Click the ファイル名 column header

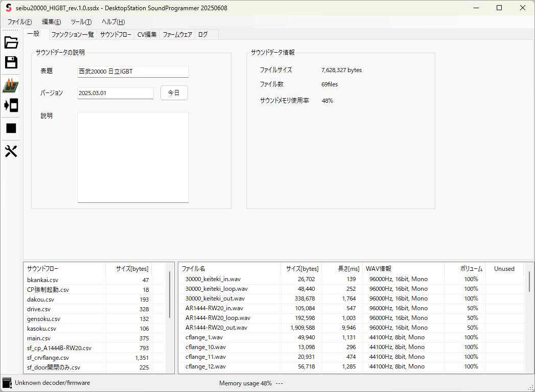(x=229, y=269)
